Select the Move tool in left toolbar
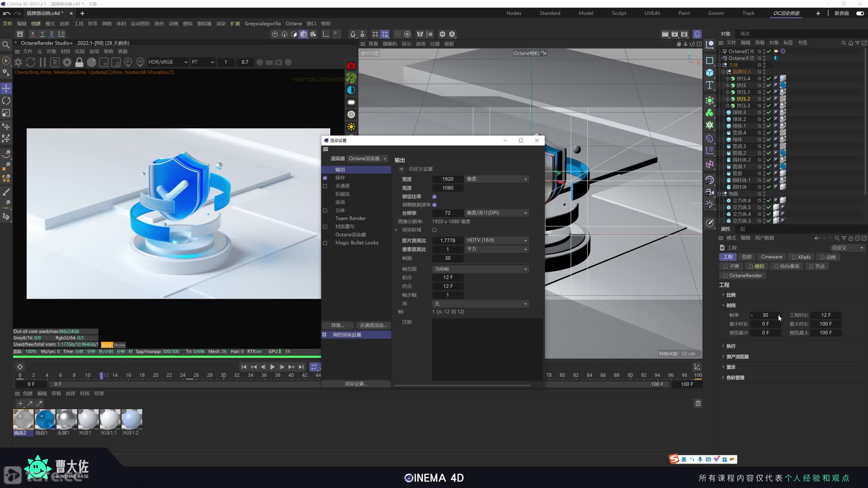 (6, 88)
